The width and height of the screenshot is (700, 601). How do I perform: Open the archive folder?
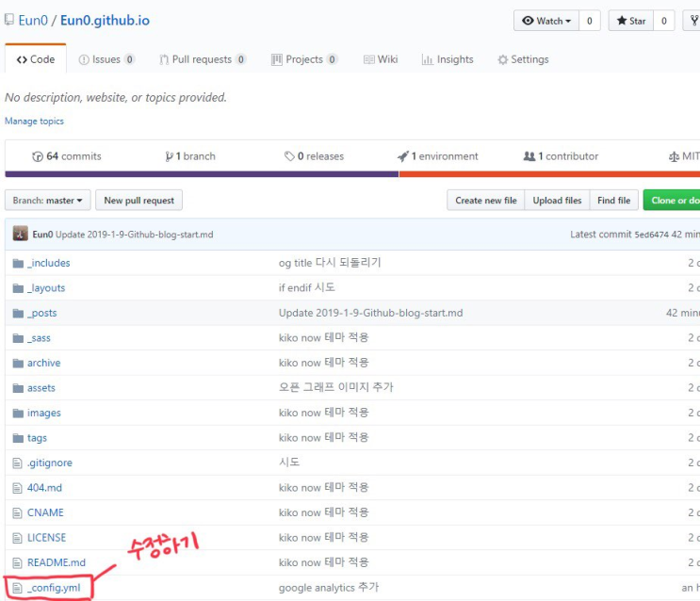(x=43, y=363)
